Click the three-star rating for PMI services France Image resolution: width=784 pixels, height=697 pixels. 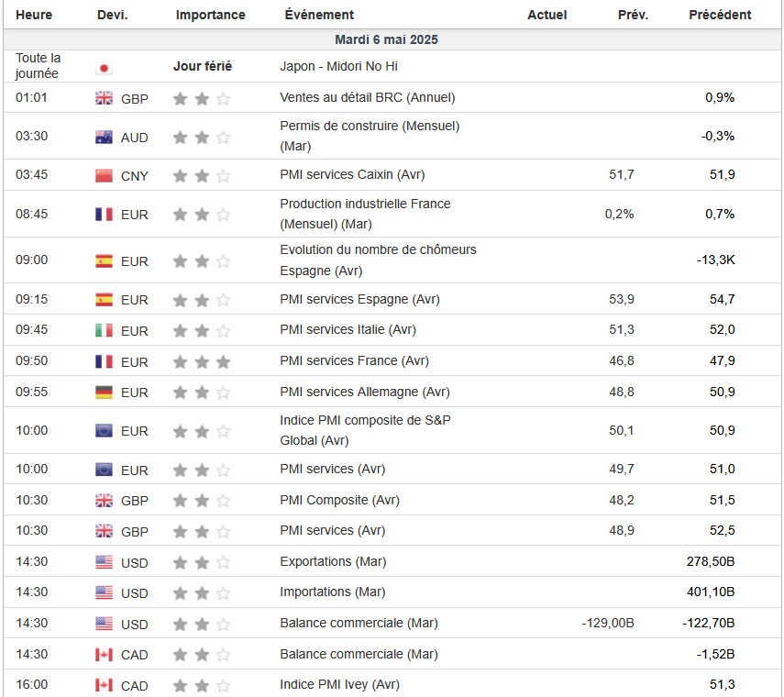(202, 361)
